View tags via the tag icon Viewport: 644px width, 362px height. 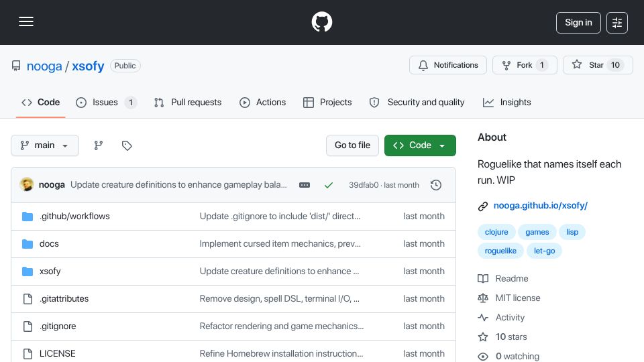point(127,145)
